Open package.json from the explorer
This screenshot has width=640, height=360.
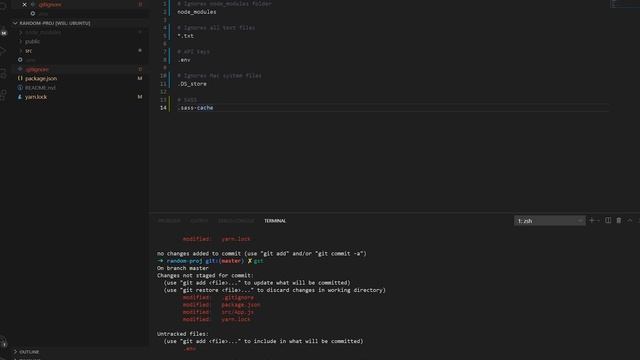[x=41, y=78]
